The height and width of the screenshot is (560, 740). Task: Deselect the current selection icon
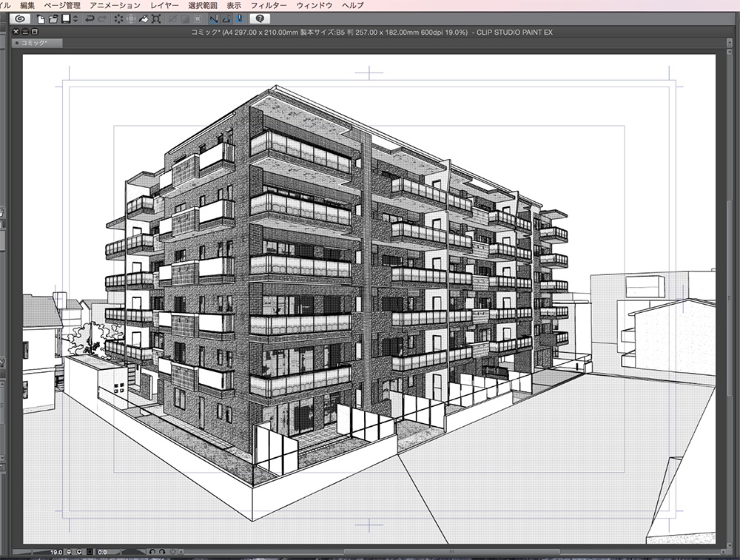pos(117,20)
